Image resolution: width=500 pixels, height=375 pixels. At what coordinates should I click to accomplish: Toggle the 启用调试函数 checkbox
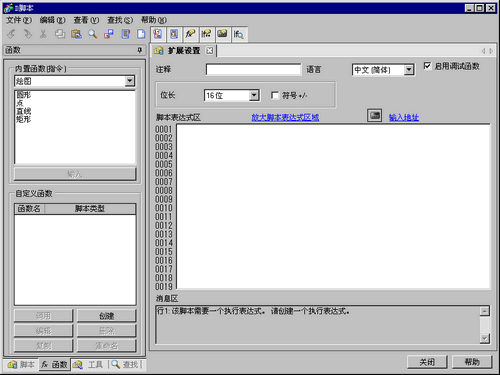(x=427, y=66)
